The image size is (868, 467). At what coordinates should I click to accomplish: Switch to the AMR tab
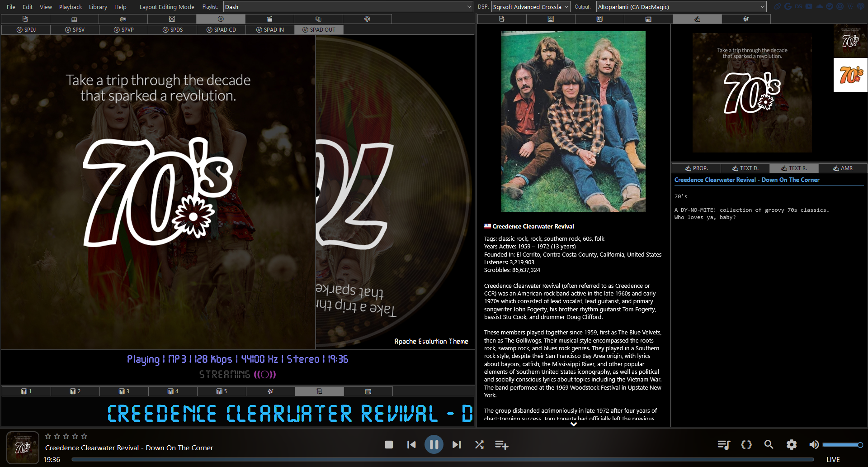(x=843, y=168)
